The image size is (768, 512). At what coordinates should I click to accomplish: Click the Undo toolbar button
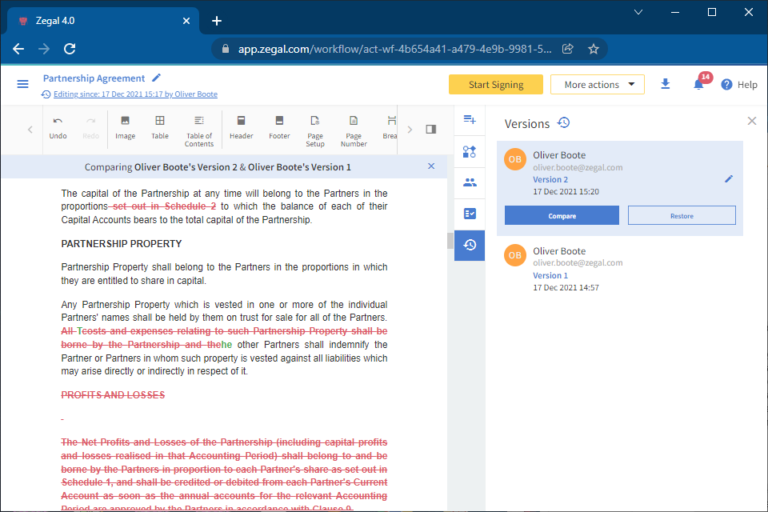(58, 127)
